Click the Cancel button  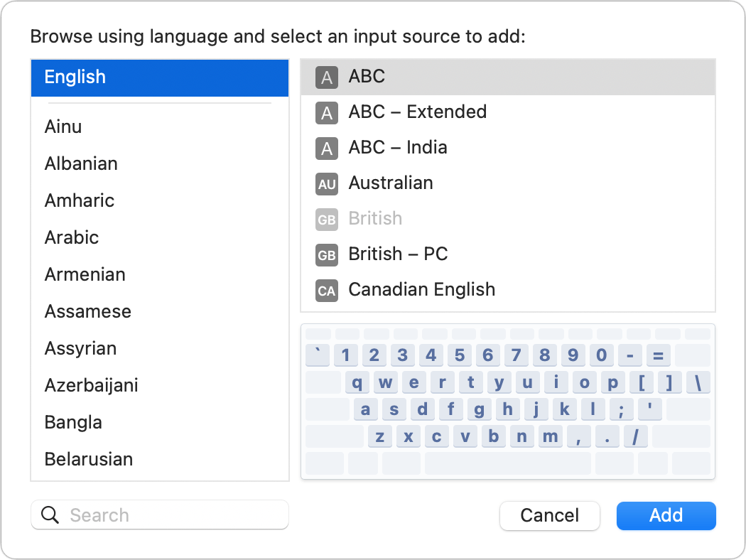(549, 515)
